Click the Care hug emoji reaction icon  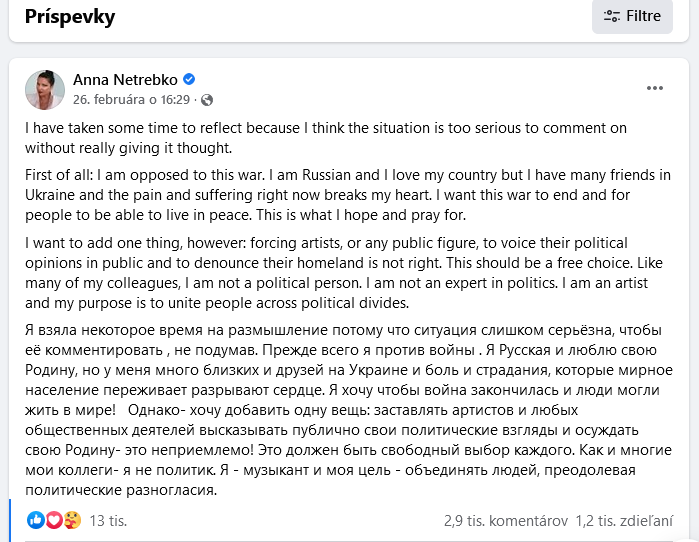70,520
